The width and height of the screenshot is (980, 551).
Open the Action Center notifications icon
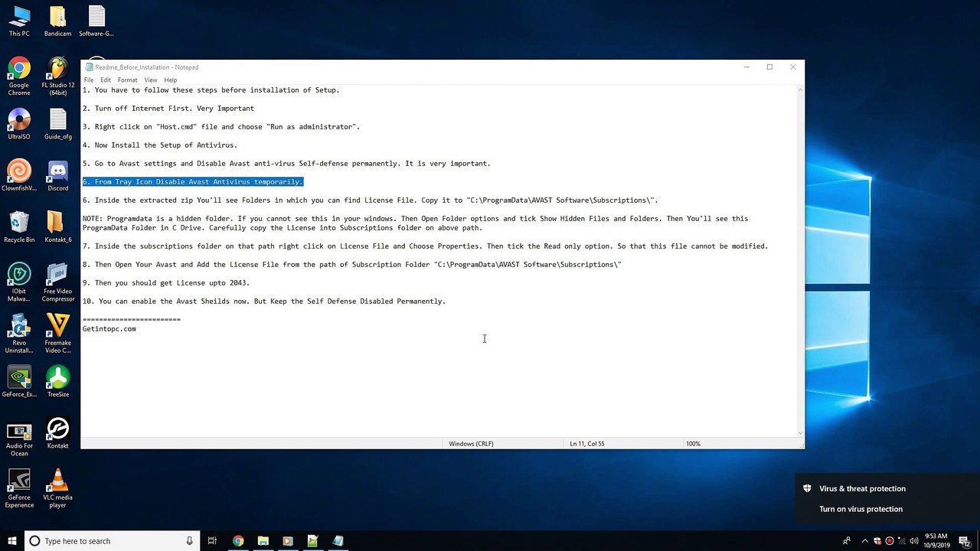[965, 541]
